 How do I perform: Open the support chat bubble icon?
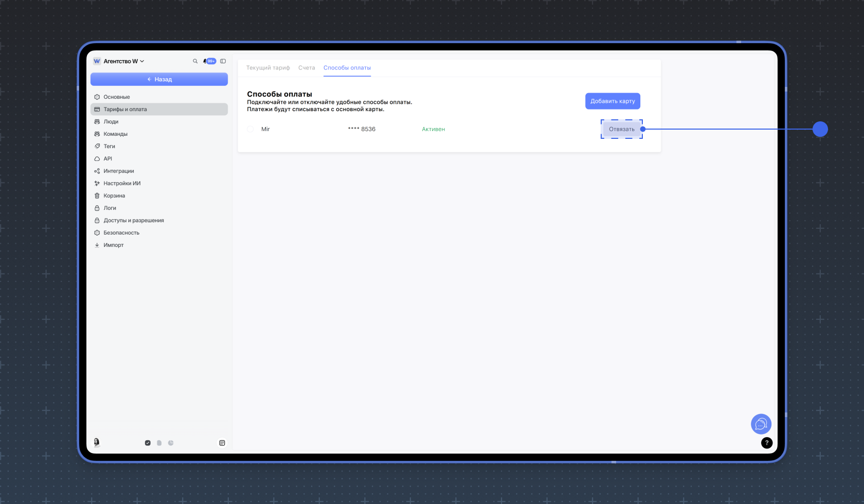click(x=761, y=424)
